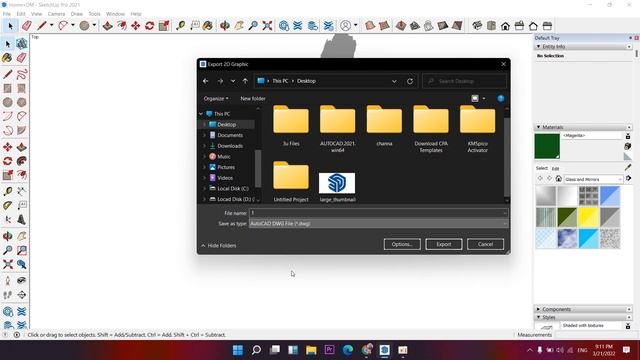This screenshot has height=360, width=640.
Task: Pick the yellow glass material swatch
Action: [589, 217]
